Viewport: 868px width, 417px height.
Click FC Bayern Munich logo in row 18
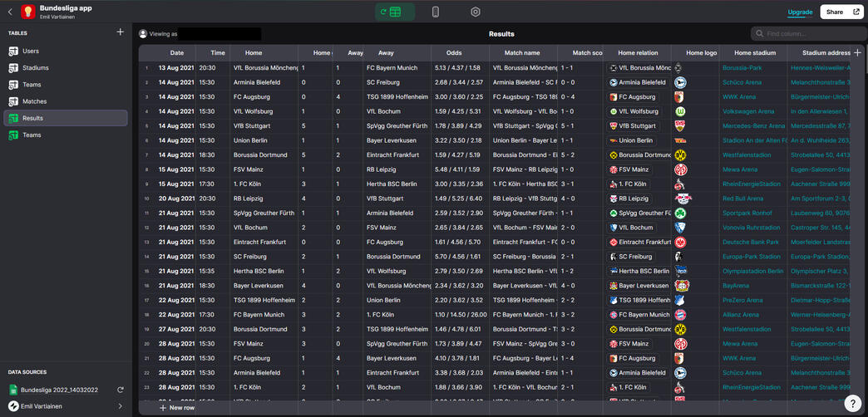[x=680, y=315]
